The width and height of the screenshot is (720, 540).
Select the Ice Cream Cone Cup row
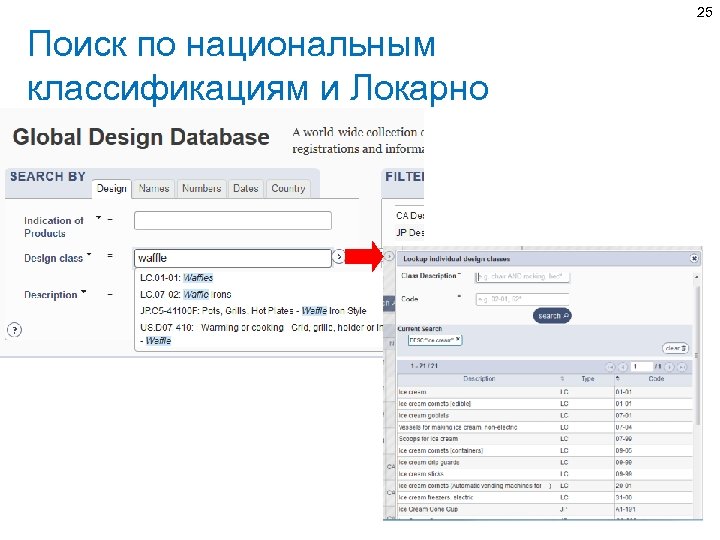tap(545, 510)
